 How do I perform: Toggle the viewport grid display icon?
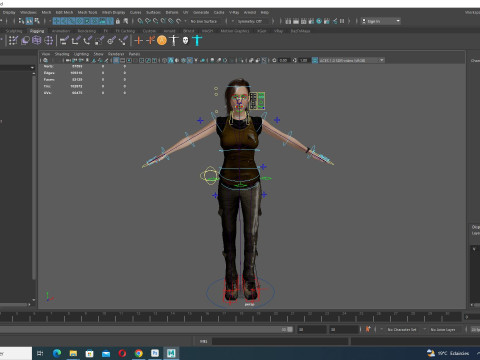point(116,60)
